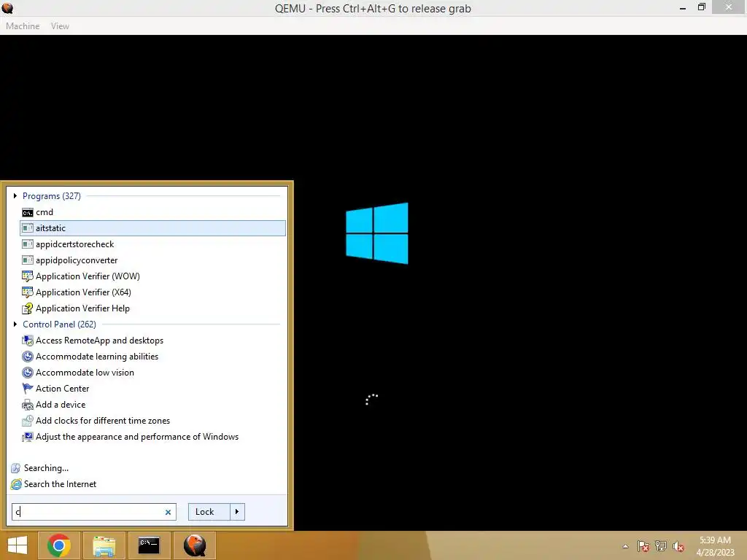This screenshot has width=747, height=560.
Task: Select the "cmd" result text
Action: 44,212
